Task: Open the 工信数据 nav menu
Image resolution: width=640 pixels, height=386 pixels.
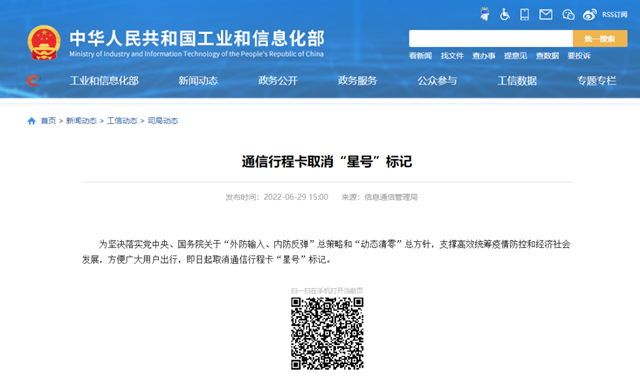Action: coord(517,81)
